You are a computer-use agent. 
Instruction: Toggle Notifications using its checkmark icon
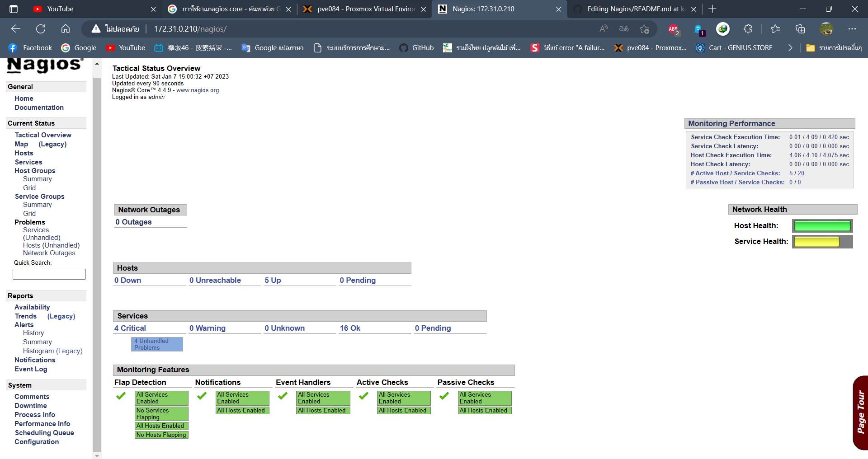pos(202,396)
